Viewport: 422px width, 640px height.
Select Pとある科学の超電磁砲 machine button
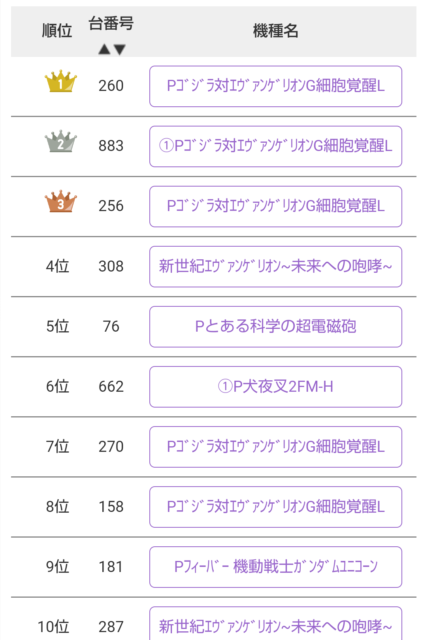click(275, 327)
